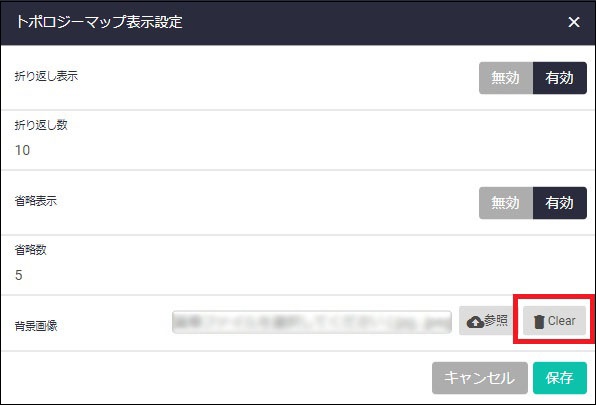Save the settings with 保存

pos(560,378)
